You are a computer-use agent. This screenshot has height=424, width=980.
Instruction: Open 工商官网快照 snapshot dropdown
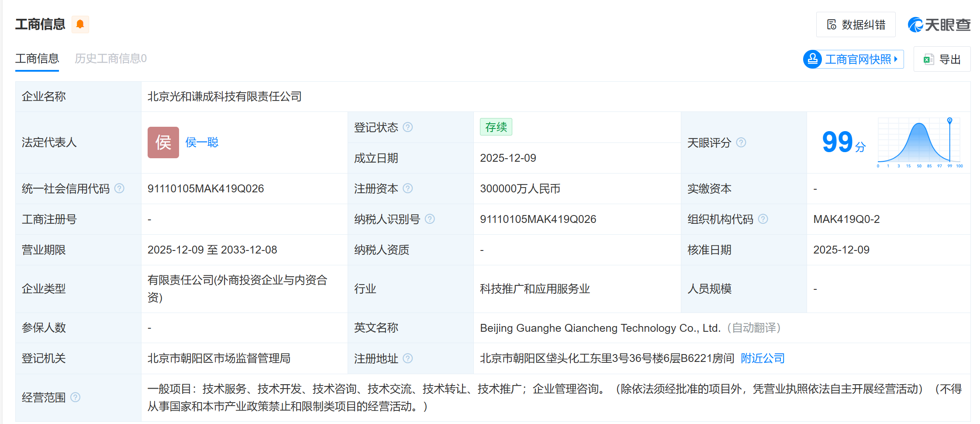point(853,59)
